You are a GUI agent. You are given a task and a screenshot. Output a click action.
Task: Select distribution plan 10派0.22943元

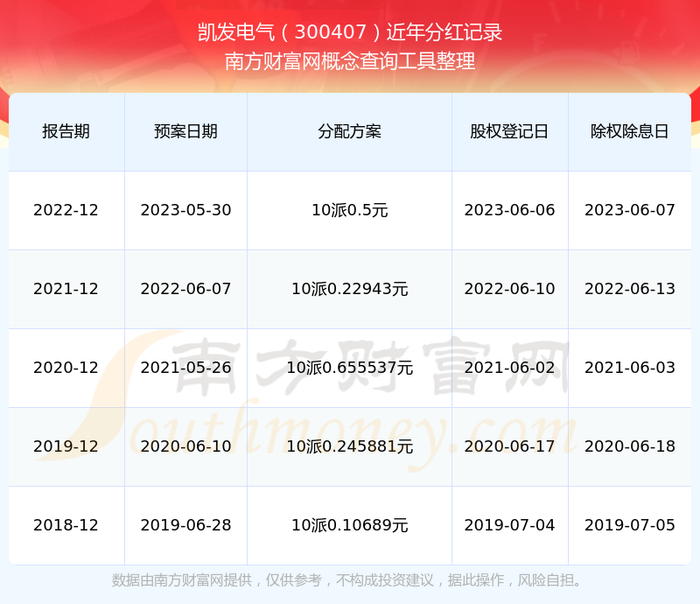[349, 289]
